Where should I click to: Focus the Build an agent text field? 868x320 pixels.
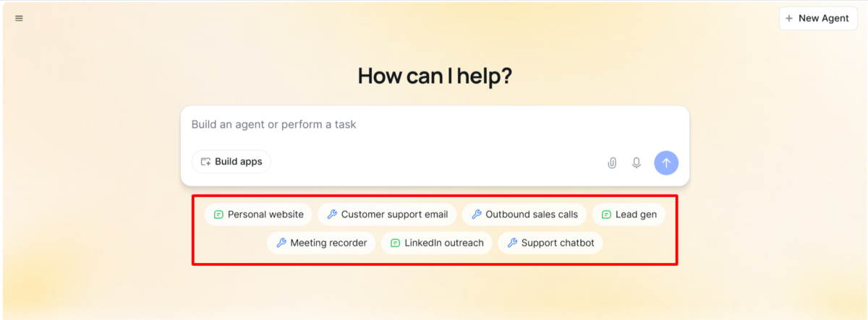coord(434,125)
